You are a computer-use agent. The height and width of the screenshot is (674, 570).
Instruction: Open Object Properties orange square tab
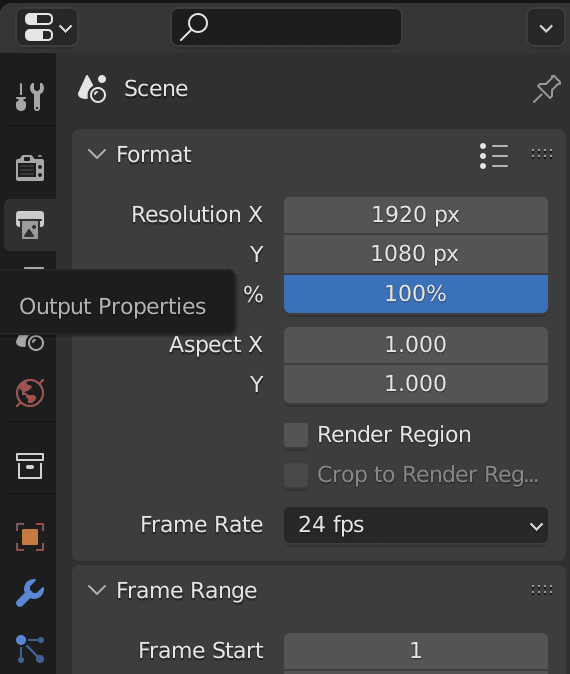pyautogui.click(x=30, y=537)
